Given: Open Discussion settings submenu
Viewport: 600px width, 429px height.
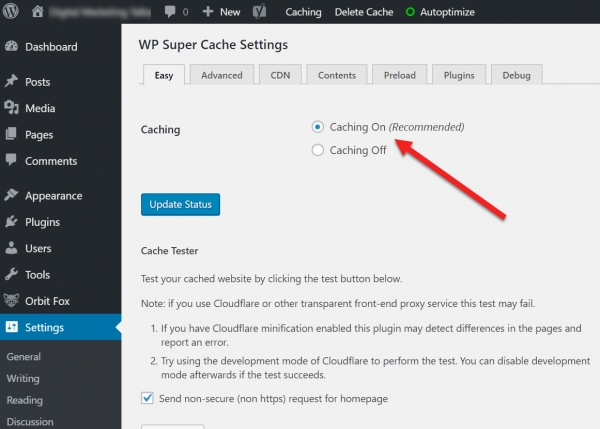Looking at the screenshot, I should point(30,422).
